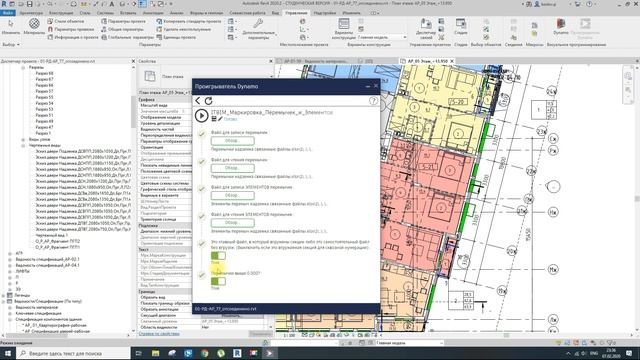The image size is (640, 360).
Task: Switch to the Архитектура ribbon tab
Action: click(x=31, y=13)
